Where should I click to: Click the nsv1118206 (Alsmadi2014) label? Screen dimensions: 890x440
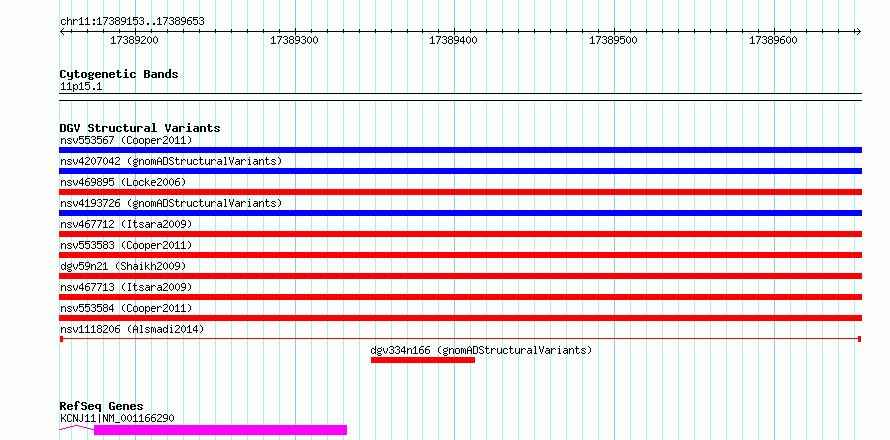pos(132,329)
